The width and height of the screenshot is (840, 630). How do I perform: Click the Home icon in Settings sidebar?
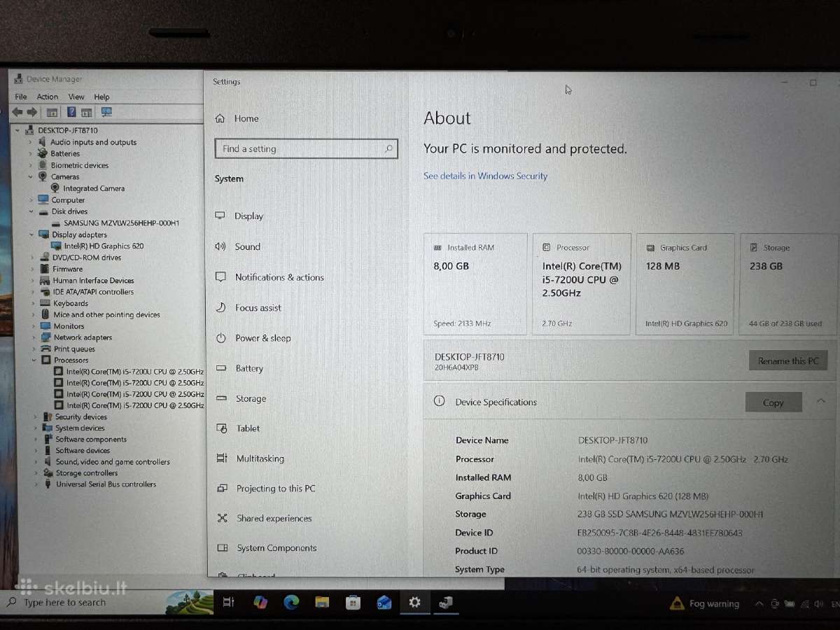pos(220,118)
